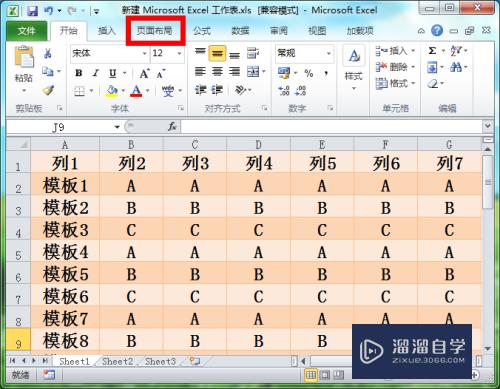500x389 pixels.
Task: Apply percent style
Action: [x=309, y=73]
